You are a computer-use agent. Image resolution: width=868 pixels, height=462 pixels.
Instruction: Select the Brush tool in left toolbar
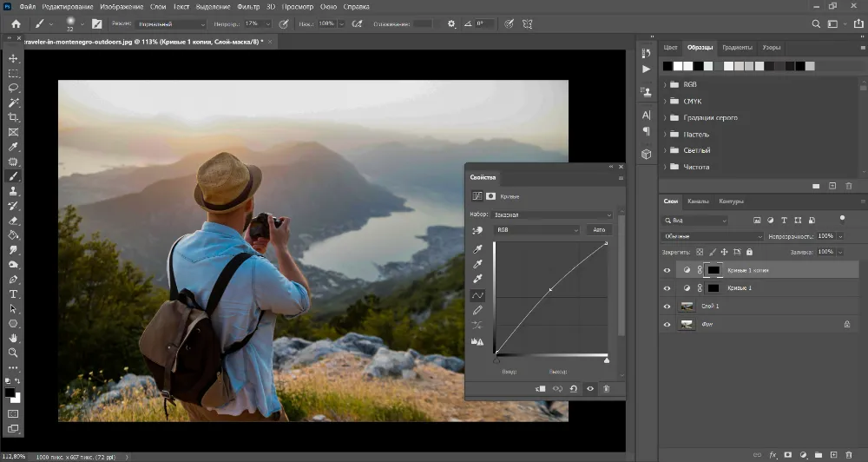pos(13,176)
